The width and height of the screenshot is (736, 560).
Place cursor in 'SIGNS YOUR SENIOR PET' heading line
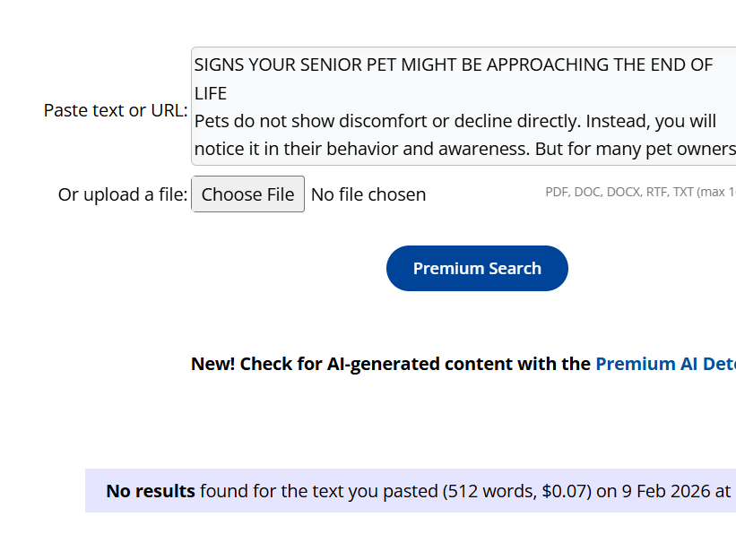click(359, 65)
